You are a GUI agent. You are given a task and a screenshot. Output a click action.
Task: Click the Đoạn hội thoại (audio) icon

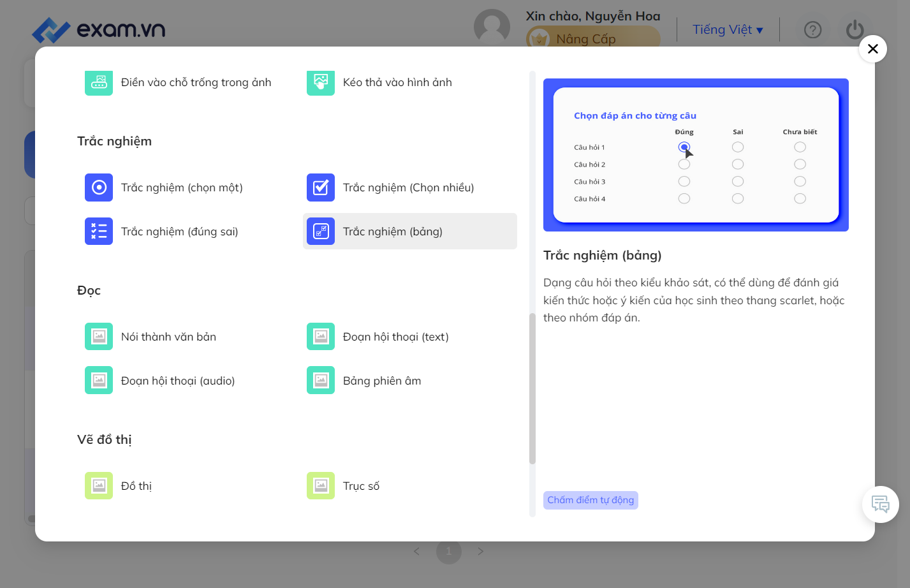pyautogui.click(x=99, y=381)
